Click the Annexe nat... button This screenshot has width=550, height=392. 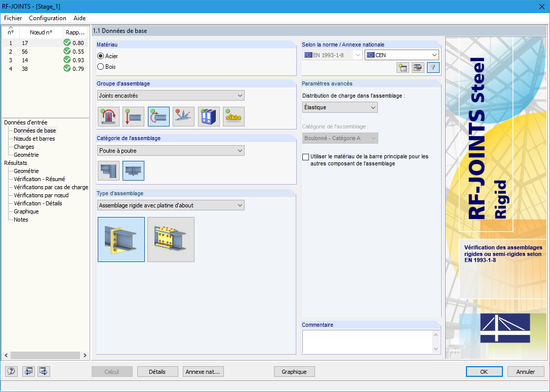(203, 372)
